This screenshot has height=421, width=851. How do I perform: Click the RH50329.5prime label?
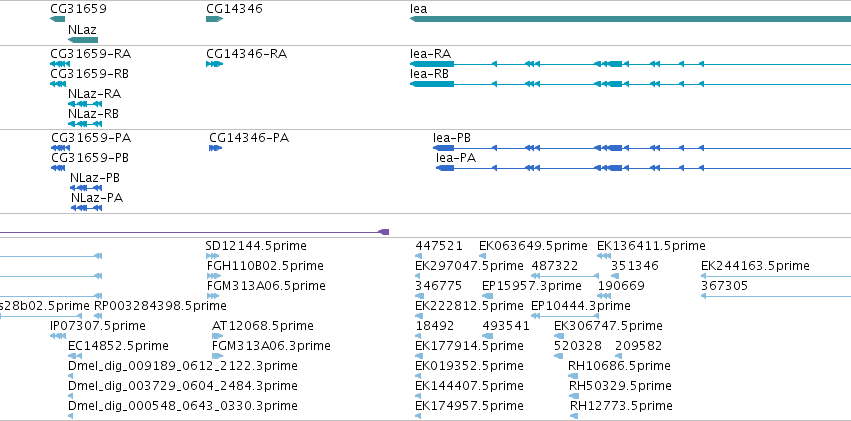(620, 386)
